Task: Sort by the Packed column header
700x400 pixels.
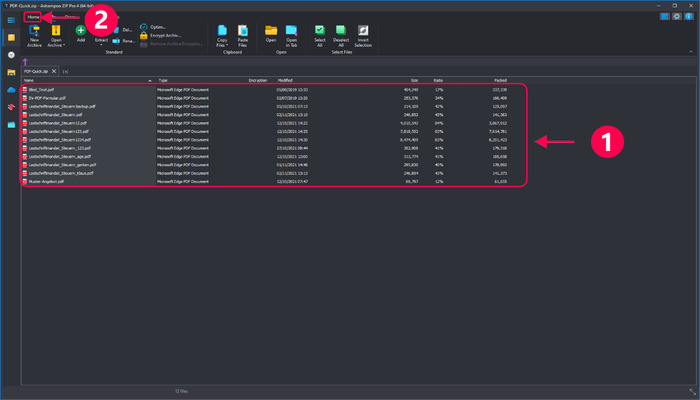Action: coord(500,80)
